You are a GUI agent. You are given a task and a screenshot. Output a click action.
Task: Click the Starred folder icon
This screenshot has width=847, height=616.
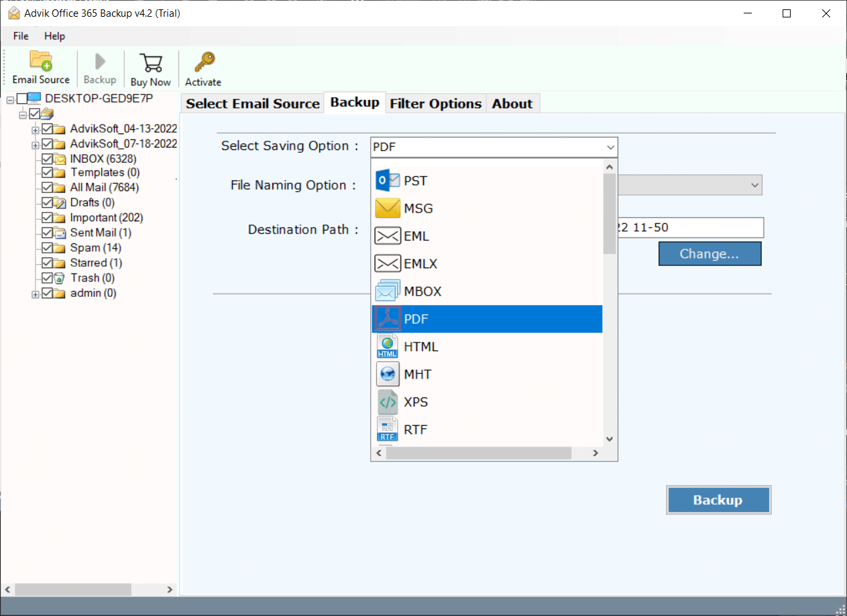[x=60, y=263]
